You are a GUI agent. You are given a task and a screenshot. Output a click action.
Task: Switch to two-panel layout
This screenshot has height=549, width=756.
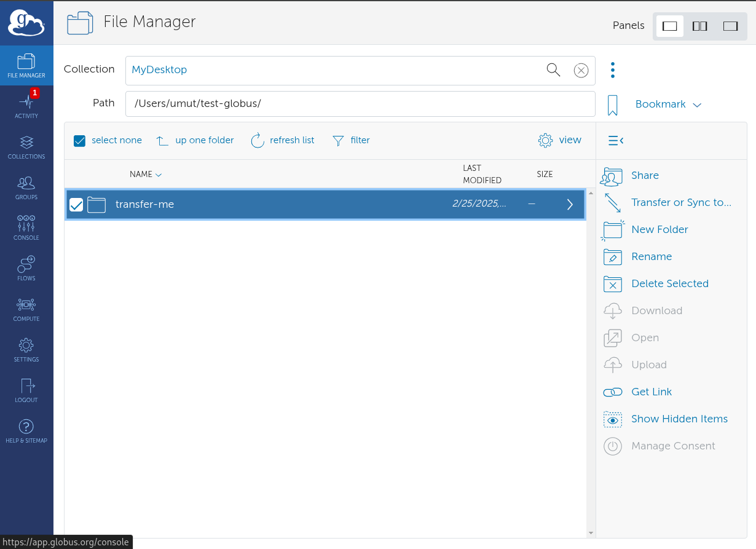[699, 26]
